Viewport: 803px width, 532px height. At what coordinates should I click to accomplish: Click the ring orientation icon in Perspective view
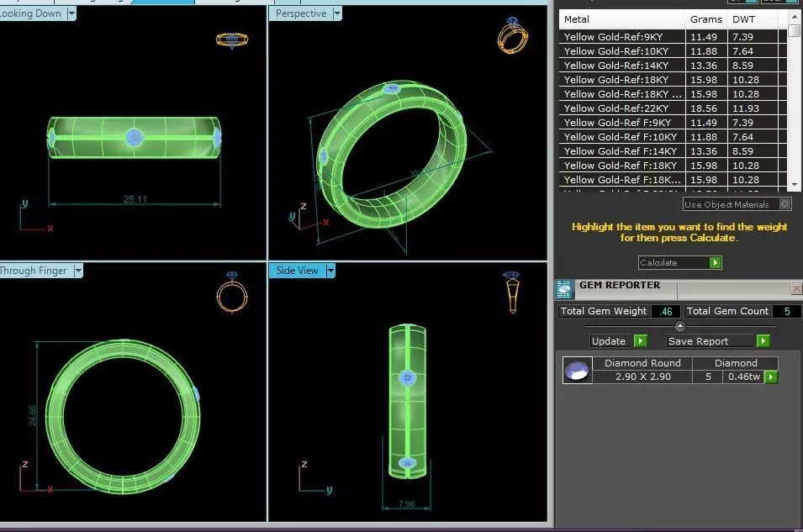coord(513,35)
